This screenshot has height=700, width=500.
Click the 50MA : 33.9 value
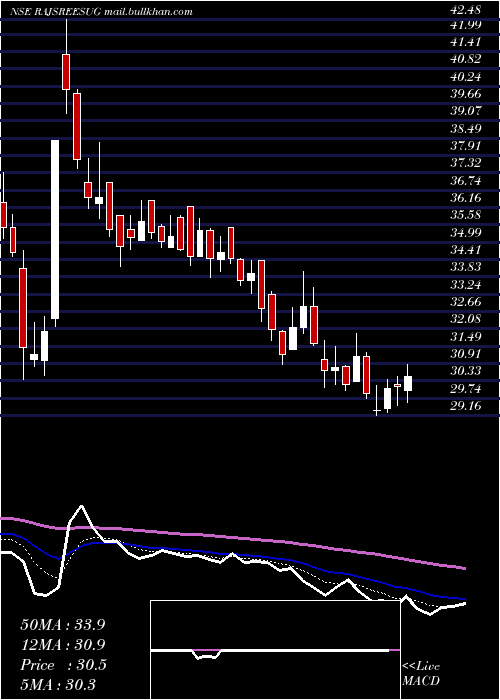pos(62,625)
